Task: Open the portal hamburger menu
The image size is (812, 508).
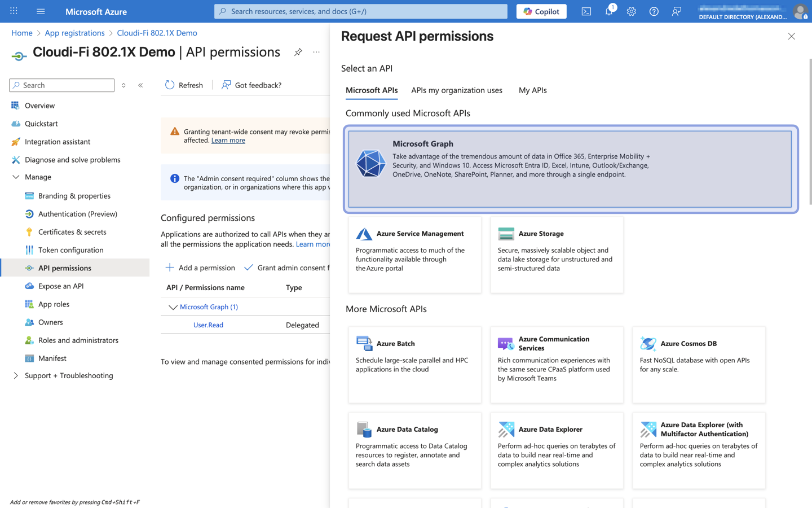Action: [41, 11]
